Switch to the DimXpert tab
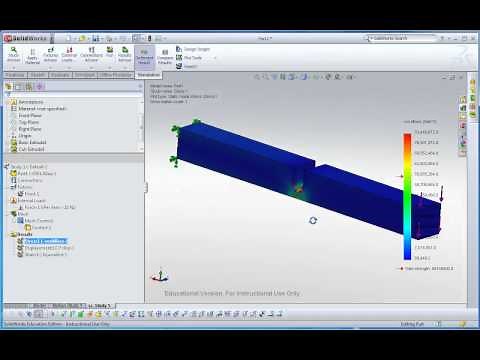This screenshot has width=480, height=360. coord(85,75)
